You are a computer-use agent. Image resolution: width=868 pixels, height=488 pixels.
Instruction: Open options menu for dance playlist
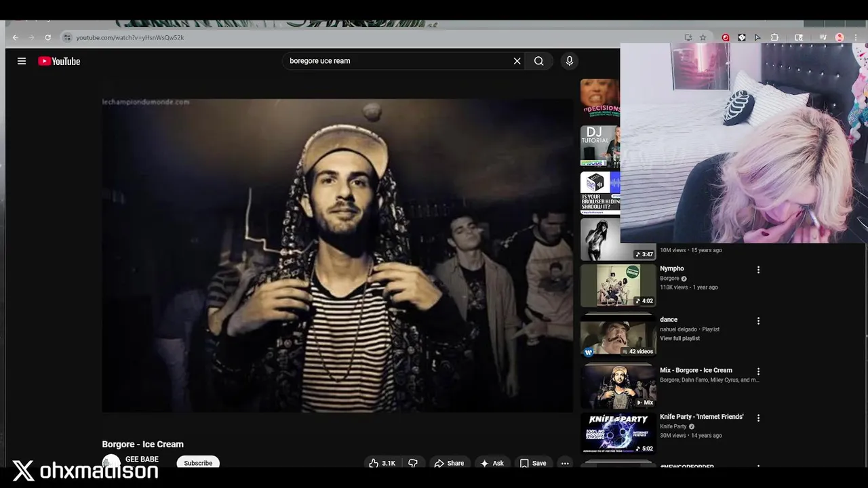[x=758, y=321]
